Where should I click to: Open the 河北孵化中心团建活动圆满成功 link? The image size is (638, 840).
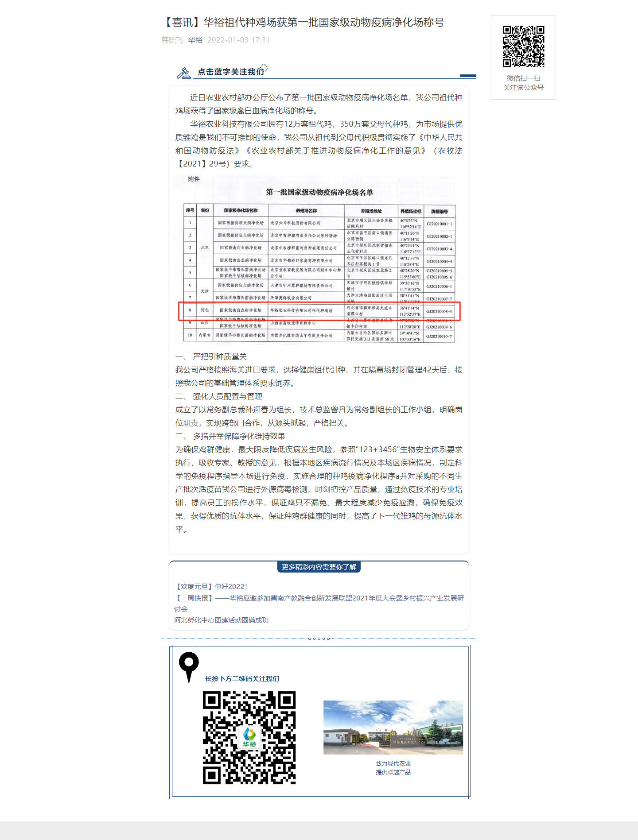(221, 620)
